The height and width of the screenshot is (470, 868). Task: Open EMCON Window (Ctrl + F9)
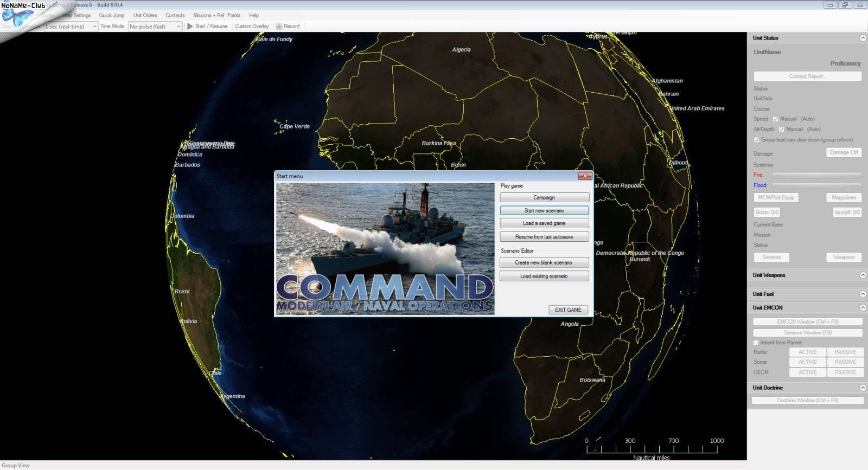807,322
